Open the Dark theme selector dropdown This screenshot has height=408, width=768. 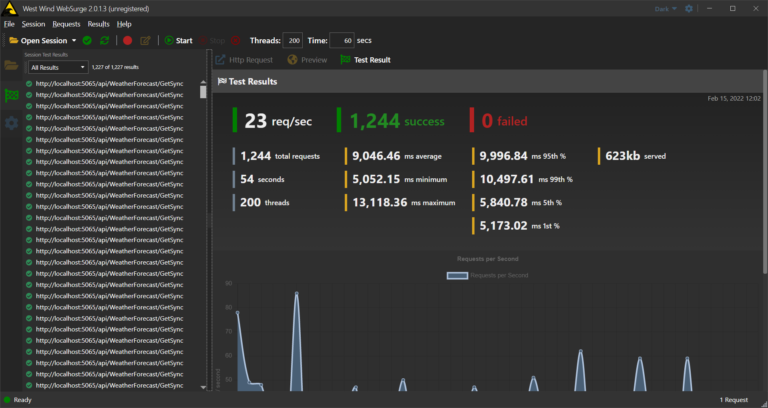[x=665, y=9]
